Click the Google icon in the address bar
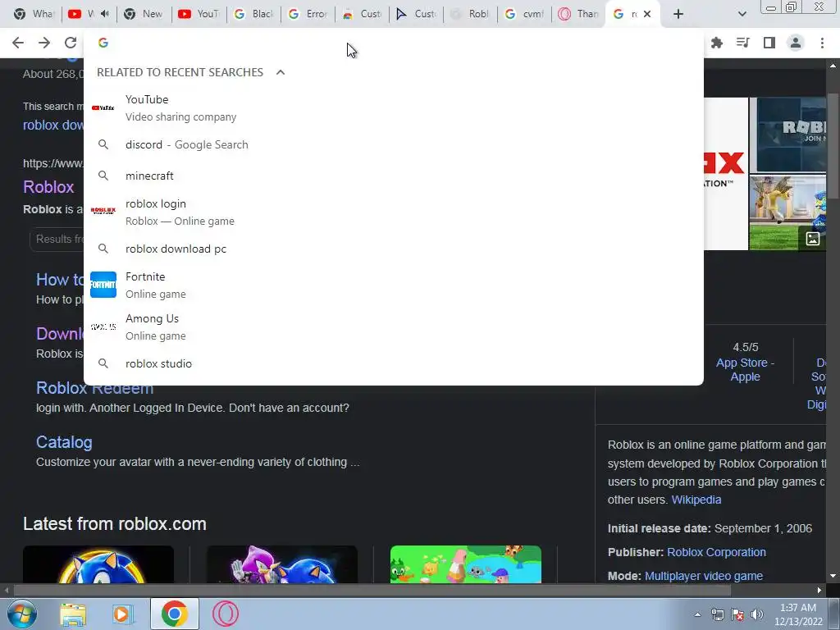Screen dimensions: 840x630 coord(103,43)
